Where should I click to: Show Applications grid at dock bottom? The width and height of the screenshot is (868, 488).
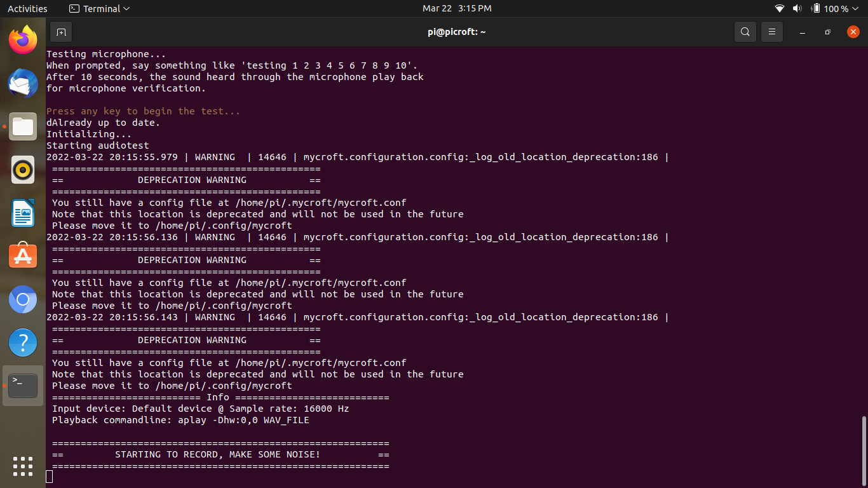pos(23,466)
